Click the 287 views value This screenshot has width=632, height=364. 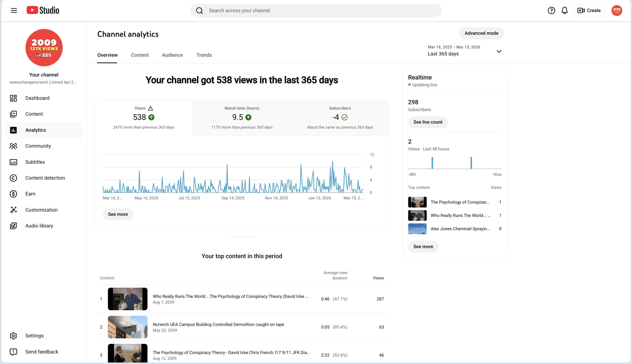380,299
